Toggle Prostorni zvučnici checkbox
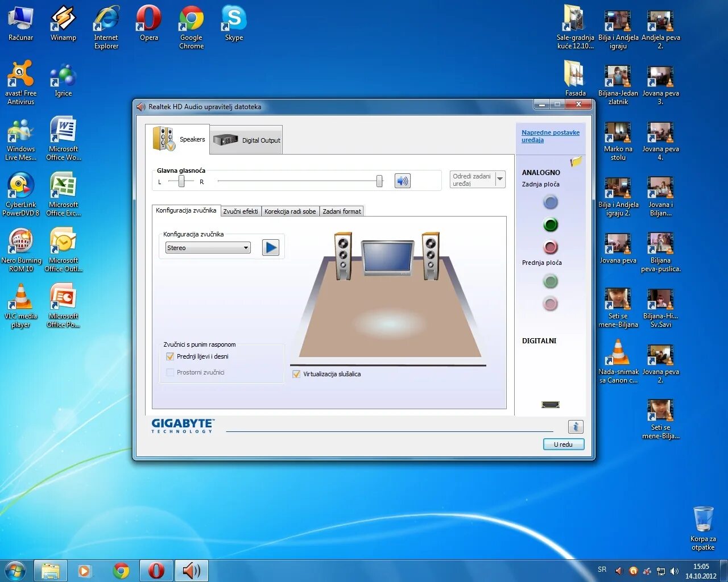This screenshot has height=582, width=728. (x=169, y=372)
